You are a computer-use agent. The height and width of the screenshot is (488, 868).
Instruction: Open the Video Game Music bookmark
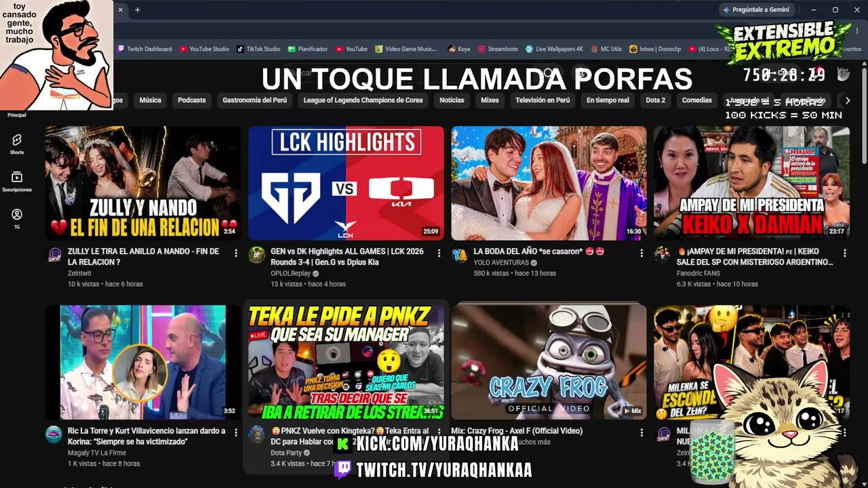406,49
